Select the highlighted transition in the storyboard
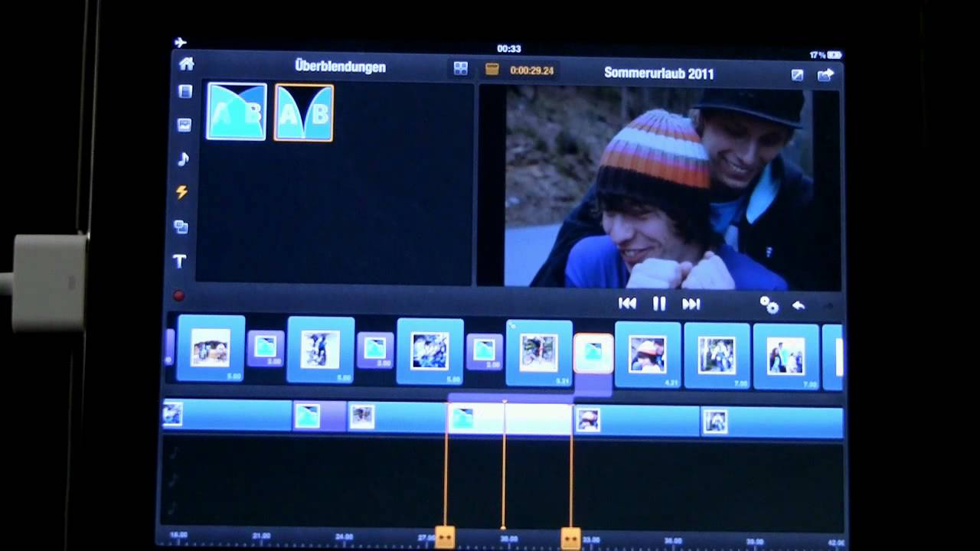The width and height of the screenshot is (980, 551). click(x=593, y=354)
